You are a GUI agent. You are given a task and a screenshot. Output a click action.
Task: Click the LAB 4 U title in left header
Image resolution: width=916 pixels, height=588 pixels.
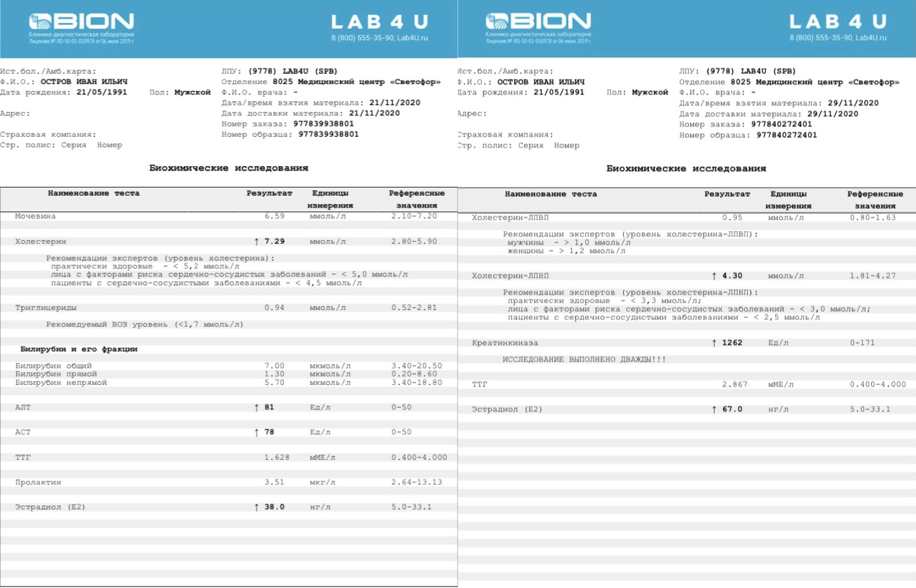pyautogui.click(x=379, y=22)
